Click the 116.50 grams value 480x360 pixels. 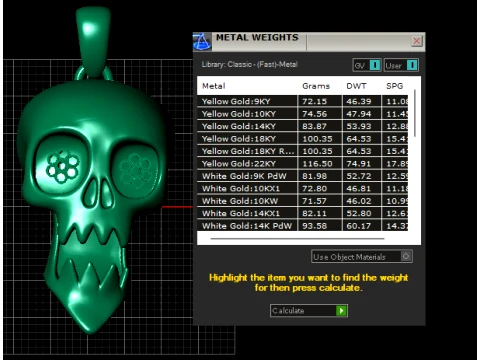click(317, 164)
